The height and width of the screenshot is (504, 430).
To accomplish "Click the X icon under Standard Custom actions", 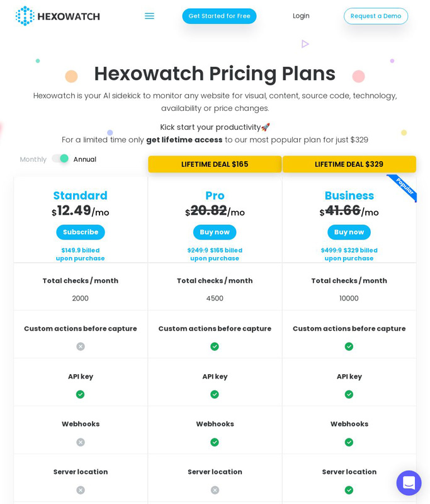I will (x=80, y=346).
